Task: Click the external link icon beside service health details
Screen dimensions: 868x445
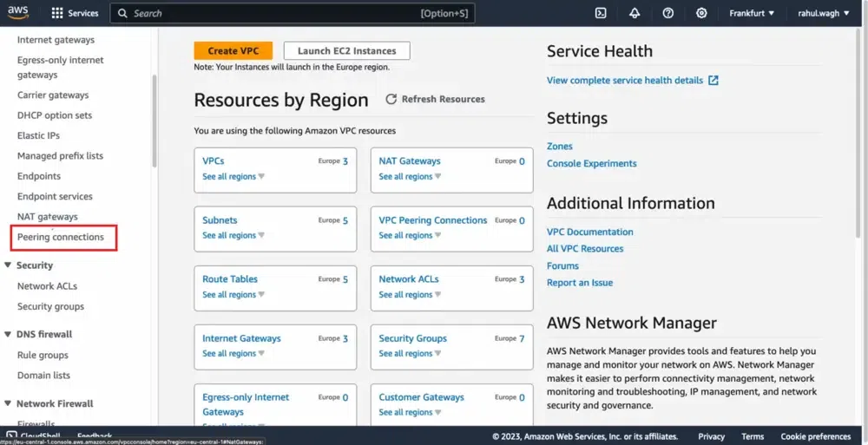Action: pyautogui.click(x=713, y=81)
